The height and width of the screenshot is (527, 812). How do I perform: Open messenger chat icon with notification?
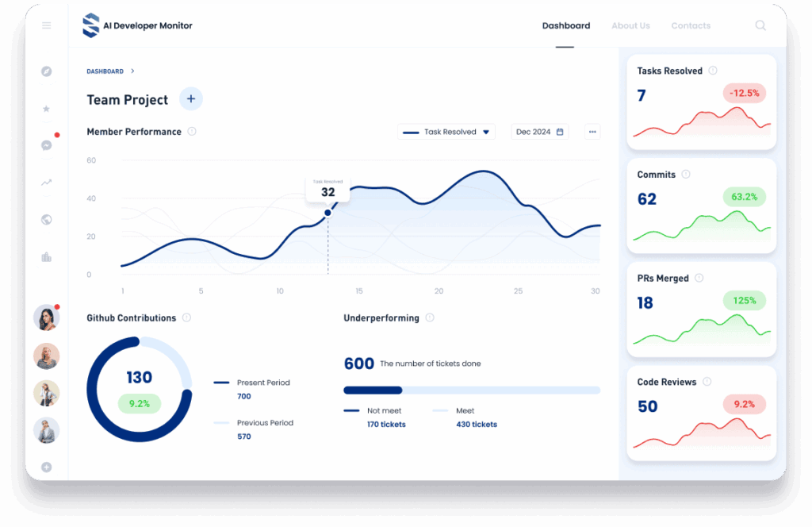click(x=46, y=145)
